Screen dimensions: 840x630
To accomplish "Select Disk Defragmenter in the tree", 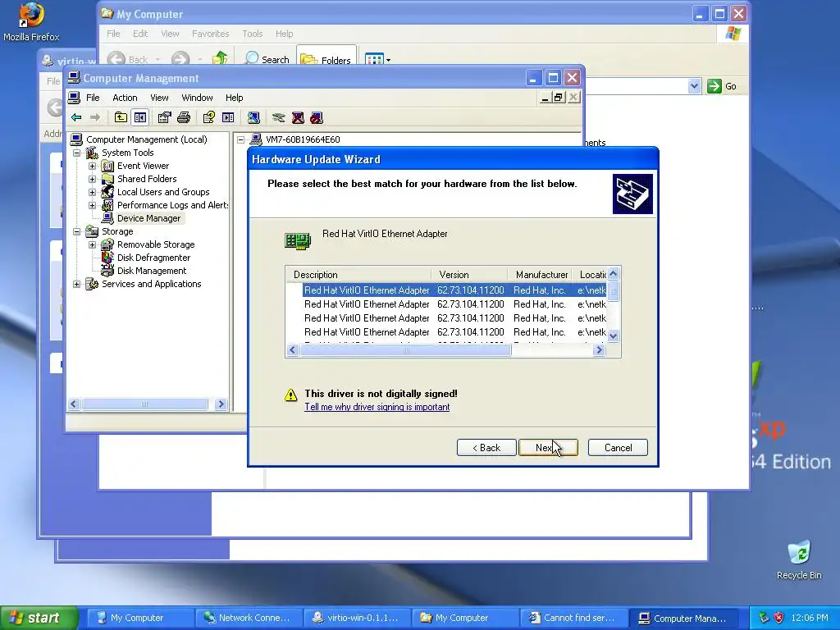I will tap(153, 258).
